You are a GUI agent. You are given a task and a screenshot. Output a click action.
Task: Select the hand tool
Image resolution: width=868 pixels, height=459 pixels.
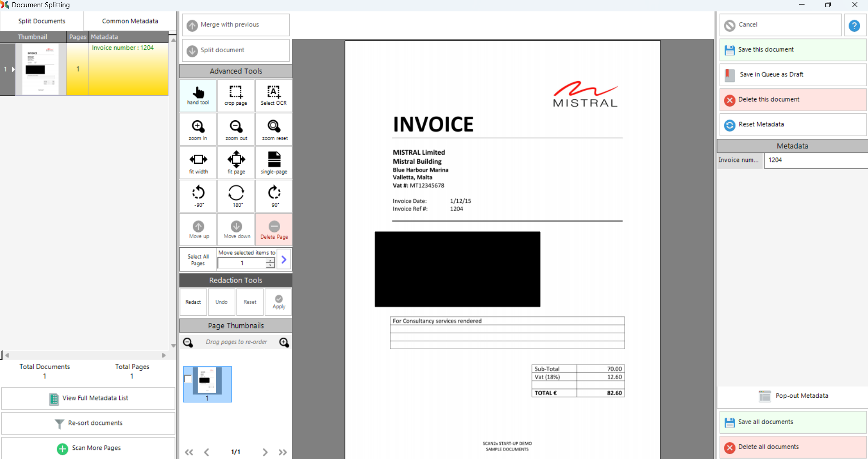pyautogui.click(x=198, y=96)
